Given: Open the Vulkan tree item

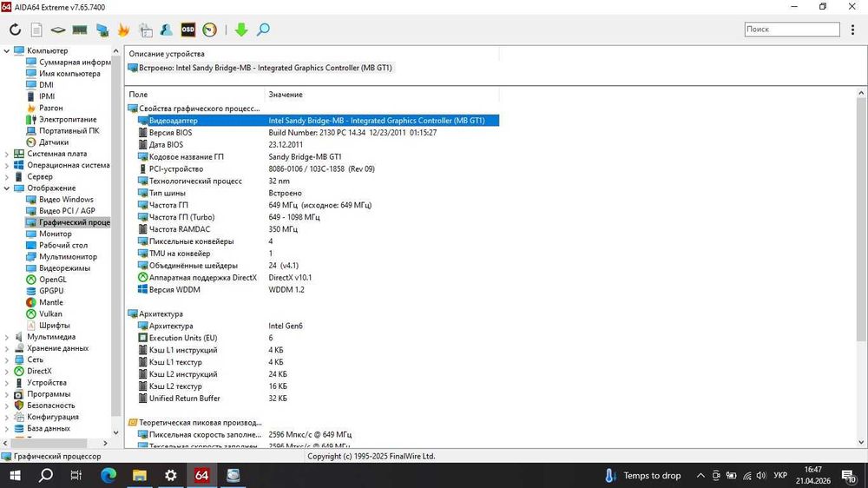Looking at the screenshot, I should (x=50, y=314).
